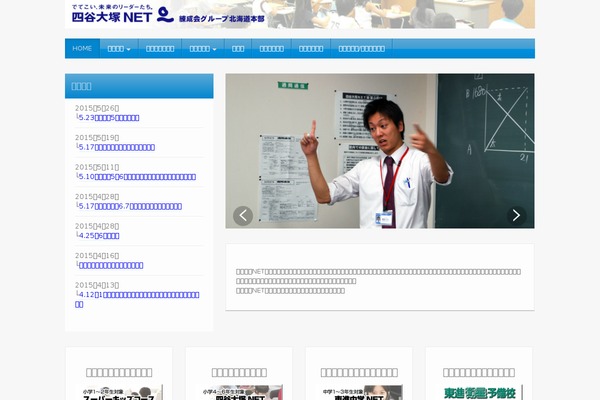This screenshot has height=400, width=600.
Task: Expand the second caret dropdown in navigation bar
Action: click(203, 49)
